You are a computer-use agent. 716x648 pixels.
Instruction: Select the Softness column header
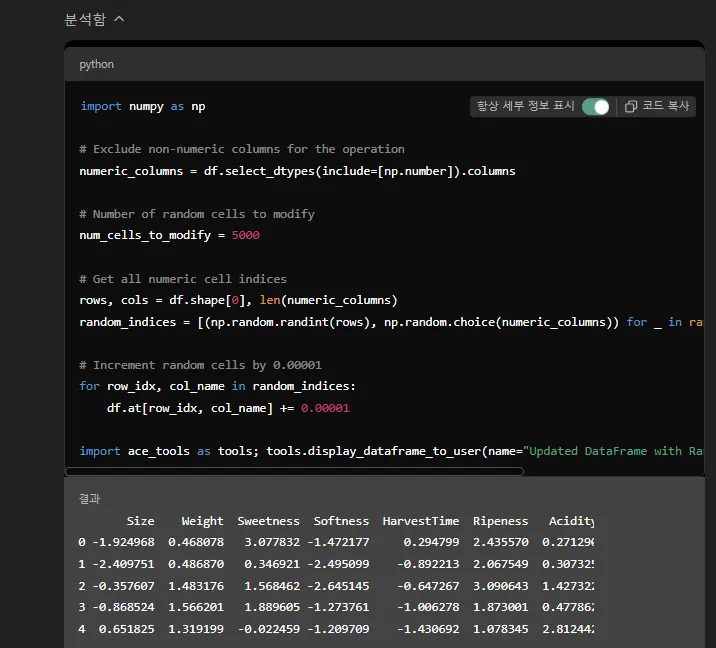[x=341, y=521]
